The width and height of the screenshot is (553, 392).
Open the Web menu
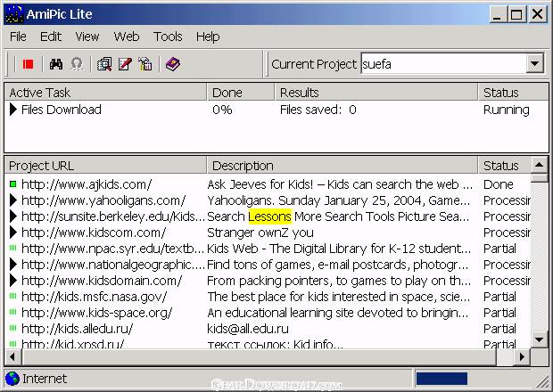127,37
